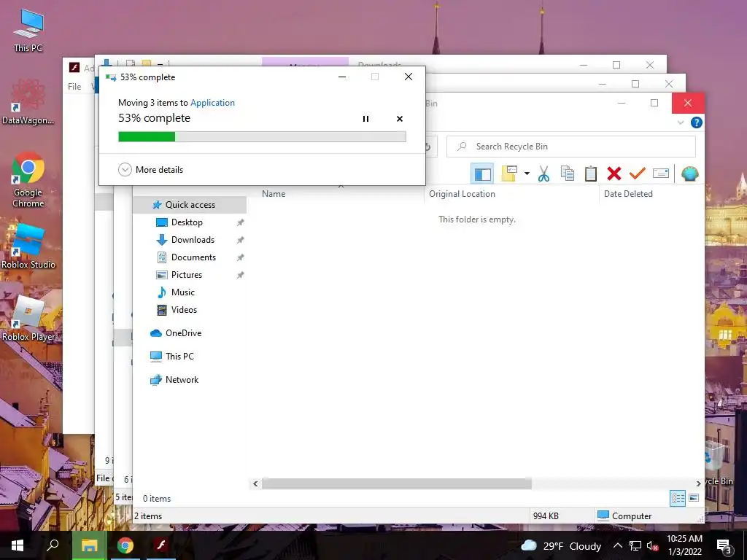Click the network tray icon
The width and height of the screenshot is (747, 560).
pos(635,545)
